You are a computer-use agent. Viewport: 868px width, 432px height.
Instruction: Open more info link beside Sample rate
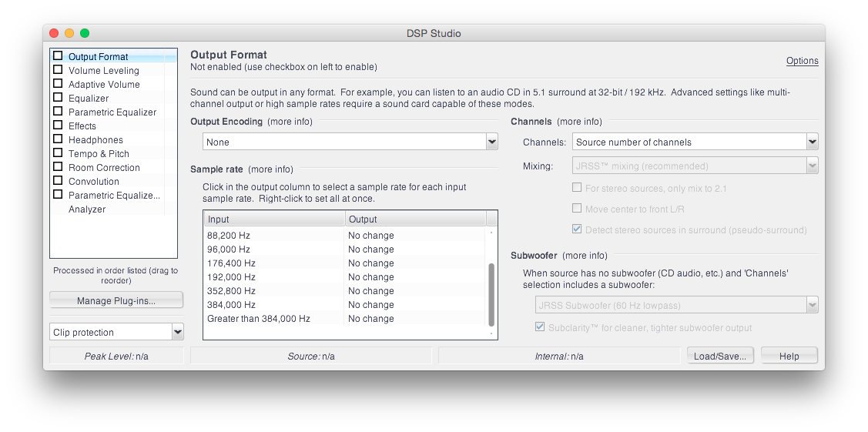(270, 169)
